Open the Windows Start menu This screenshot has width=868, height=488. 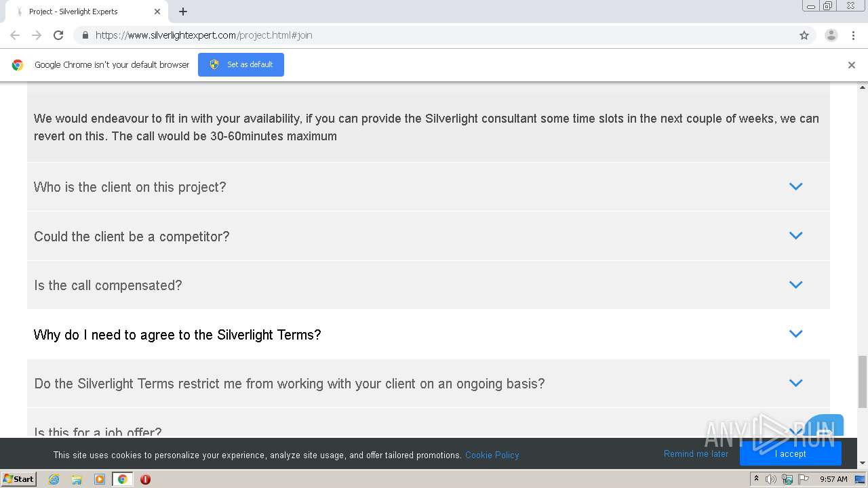[x=18, y=479]
